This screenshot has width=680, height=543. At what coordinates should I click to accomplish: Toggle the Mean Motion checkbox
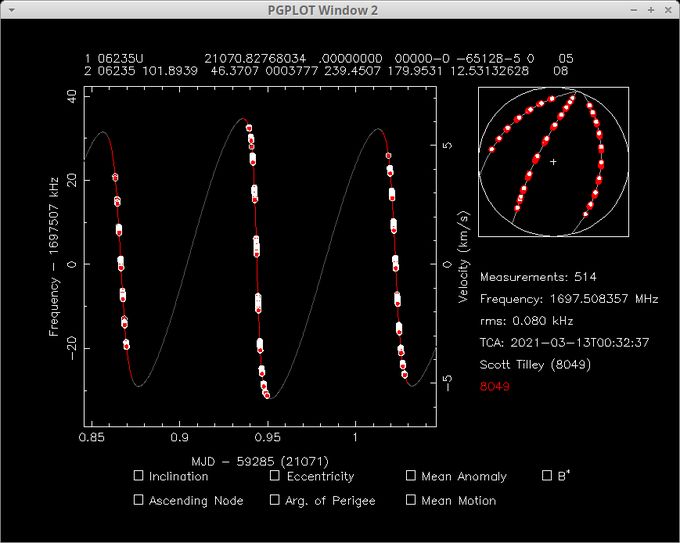tap(411, 500)
